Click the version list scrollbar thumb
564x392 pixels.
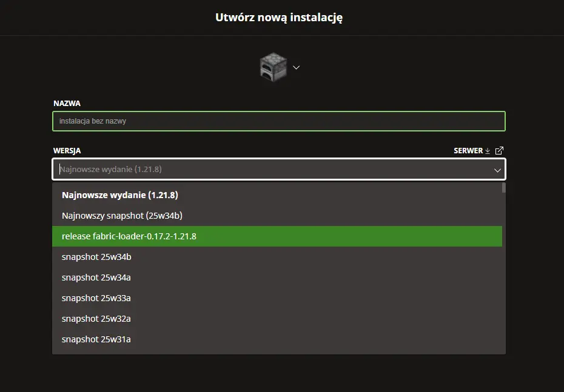point(503,188)
